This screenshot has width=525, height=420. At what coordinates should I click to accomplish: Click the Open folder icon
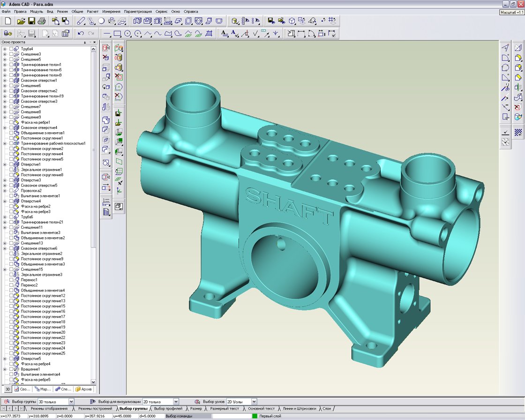click(21, 21)
